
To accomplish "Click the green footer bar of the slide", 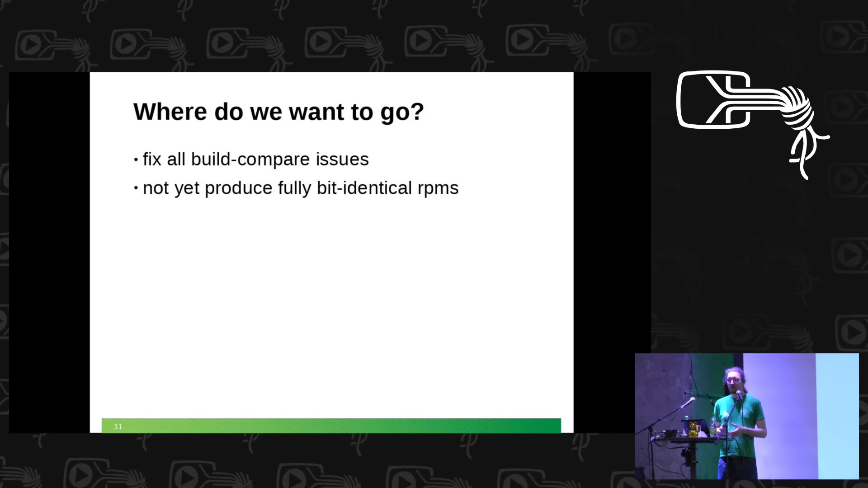I will click(x=331, y=426).
